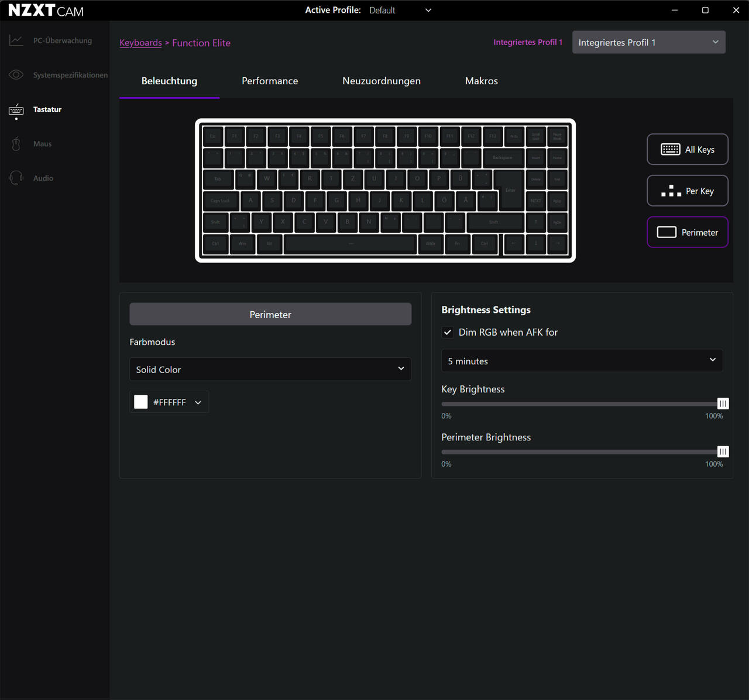Open the Neuzuordnungen tab
This screenshot has width=749, height=700.
pos(381,81)
